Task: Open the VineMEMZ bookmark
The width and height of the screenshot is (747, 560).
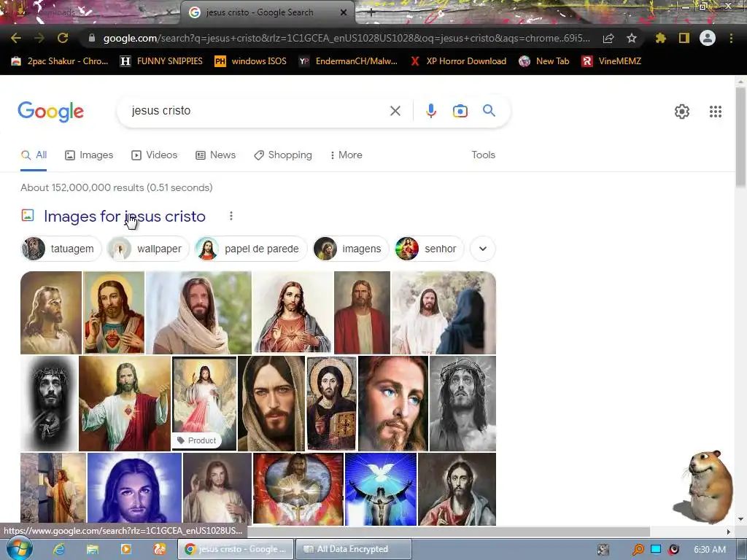Action: pos(612,61)
